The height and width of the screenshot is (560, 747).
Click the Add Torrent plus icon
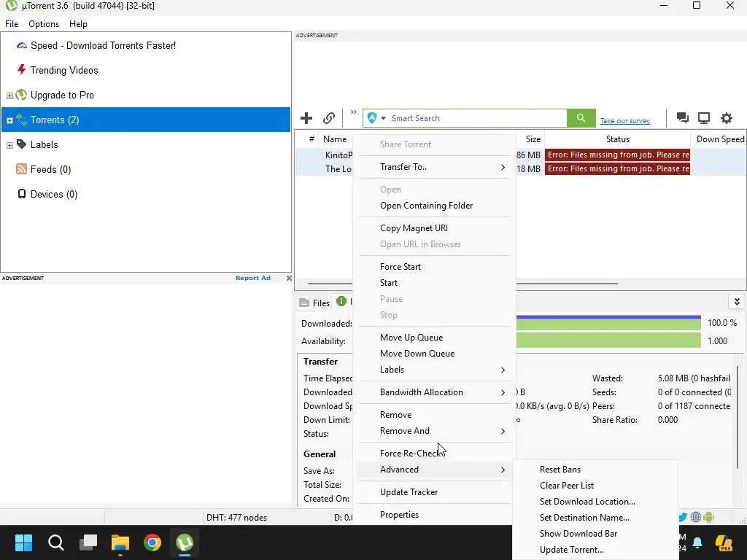(306, 118)
